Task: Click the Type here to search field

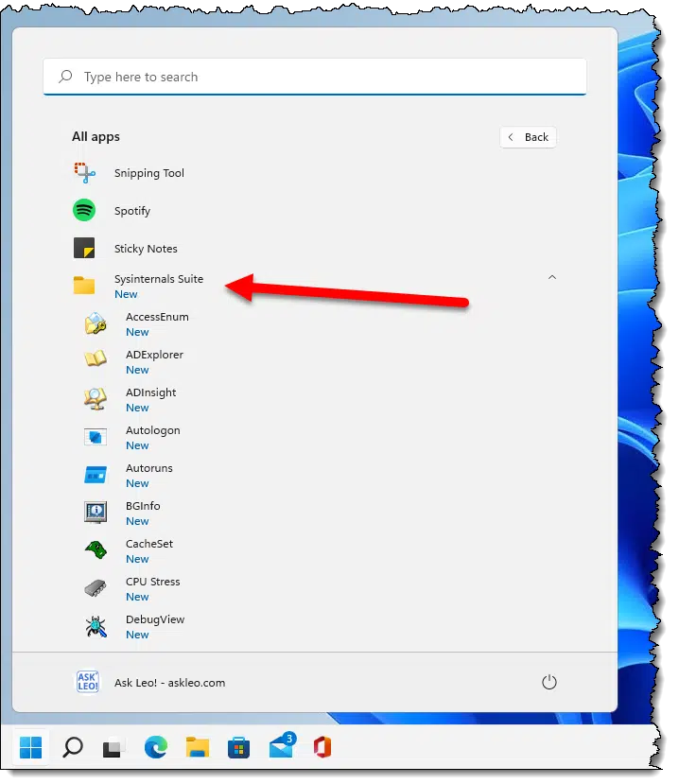Action: (x=315, y=77)
